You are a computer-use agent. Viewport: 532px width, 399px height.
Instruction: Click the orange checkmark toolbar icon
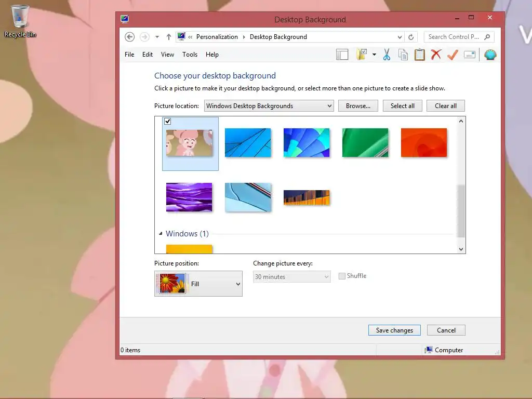[x=453, y=54]
